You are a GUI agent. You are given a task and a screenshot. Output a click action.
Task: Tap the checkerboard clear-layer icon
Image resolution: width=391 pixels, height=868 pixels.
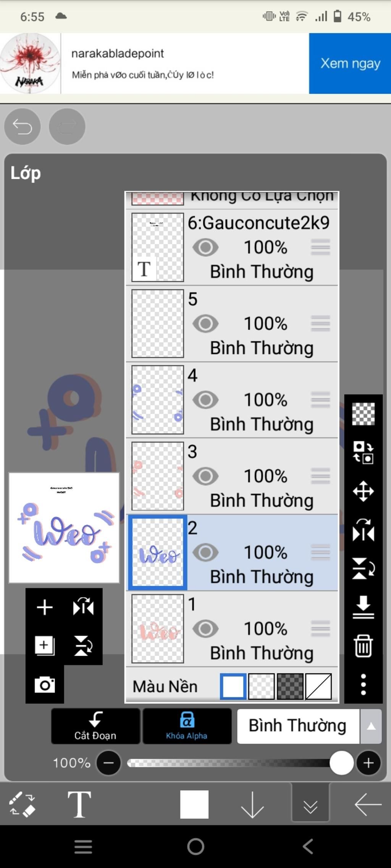tap(363, 414)
